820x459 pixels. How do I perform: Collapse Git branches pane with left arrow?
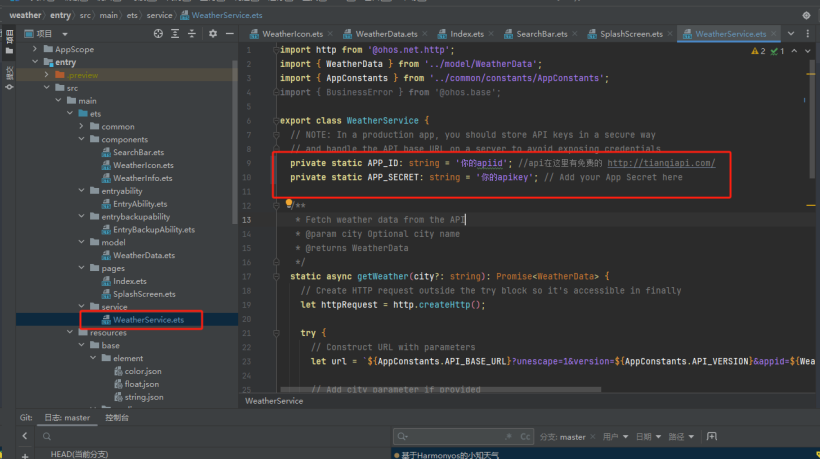[x=25, y=436]
